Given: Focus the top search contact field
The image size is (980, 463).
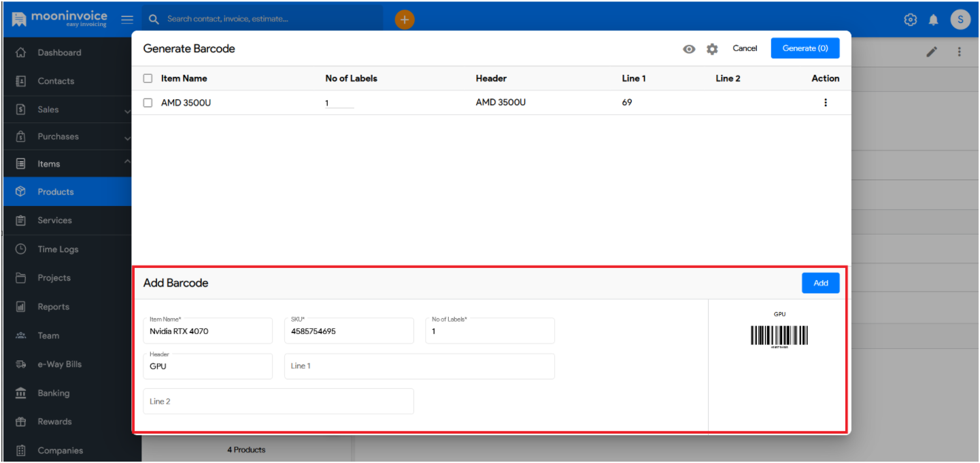Looking at the screenshot, I should [262, 19].
